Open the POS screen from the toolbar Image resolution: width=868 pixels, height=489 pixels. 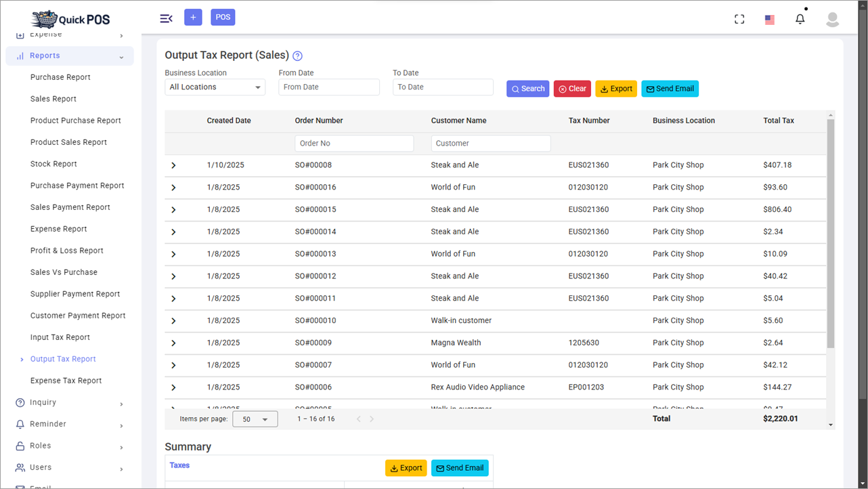click(223, 16)
